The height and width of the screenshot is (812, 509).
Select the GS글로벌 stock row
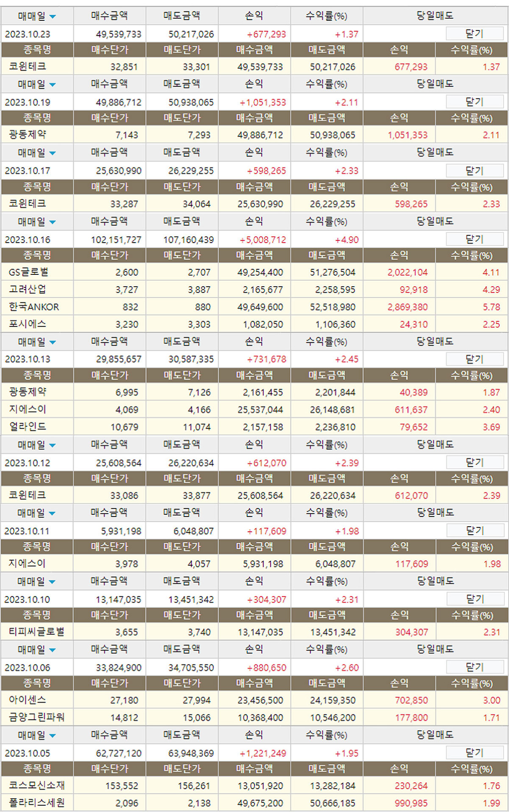28,272
